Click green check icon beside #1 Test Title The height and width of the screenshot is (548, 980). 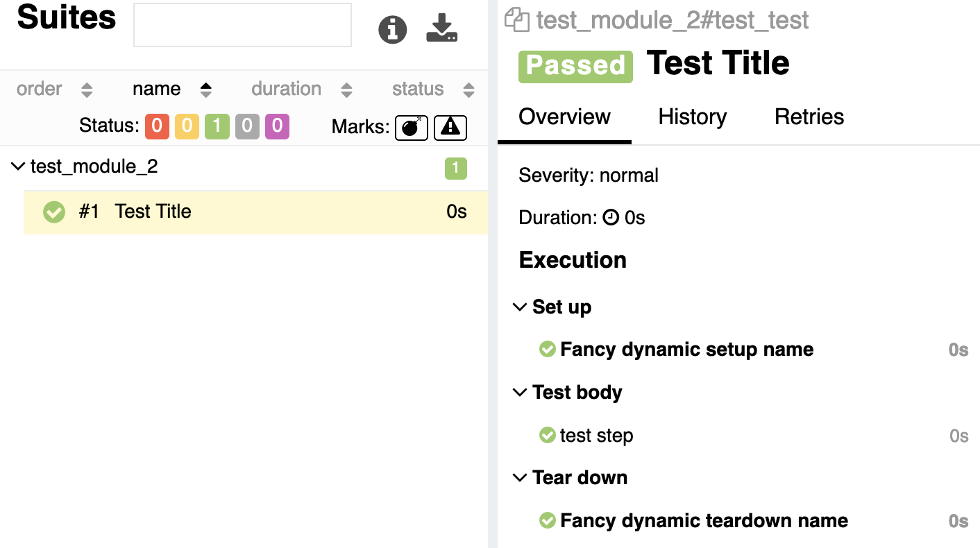point(54,212)
